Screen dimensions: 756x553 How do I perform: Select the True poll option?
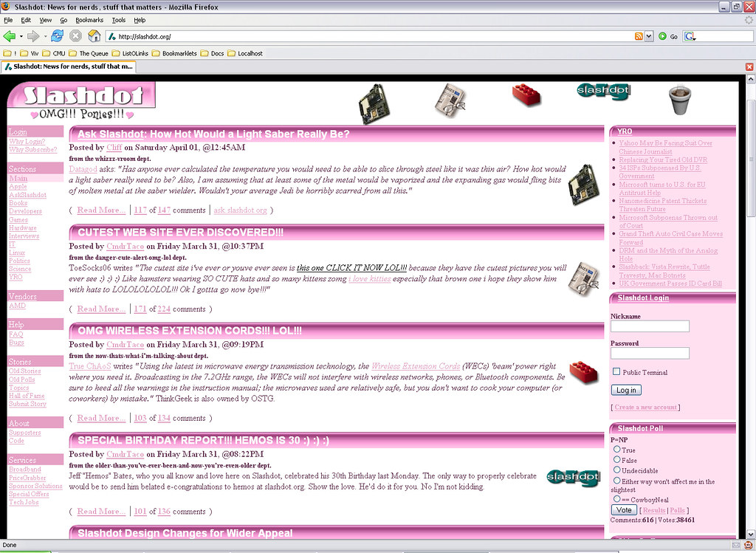coord(616,450)
